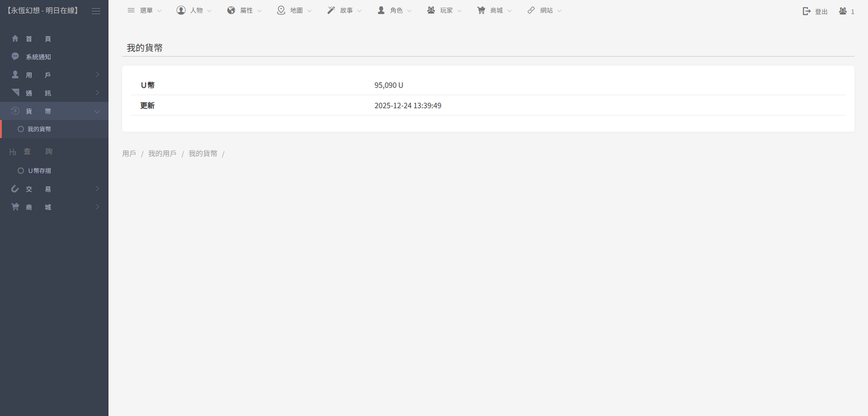Click the online users icon at top right
Screen dimensions: 868x416
[843, 11]
